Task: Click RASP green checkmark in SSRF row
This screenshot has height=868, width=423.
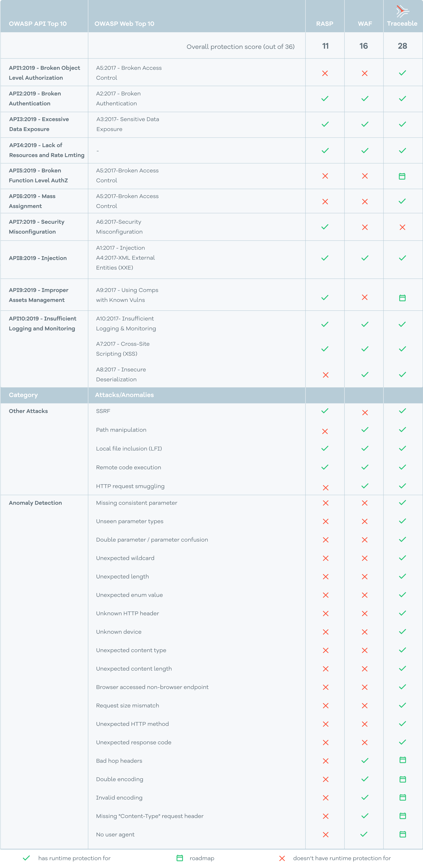Action: (325, 411)
